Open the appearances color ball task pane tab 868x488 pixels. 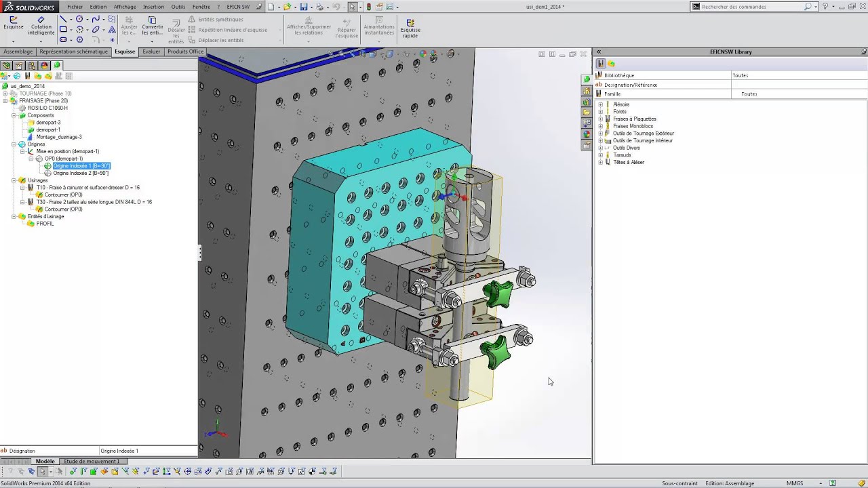click(587, 134)
